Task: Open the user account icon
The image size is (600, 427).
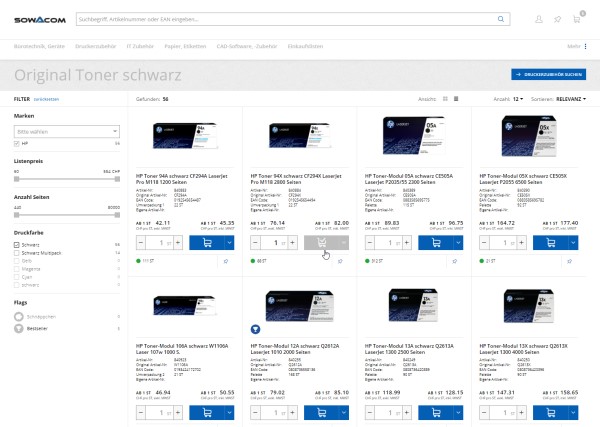Action: tap(539, 19)
